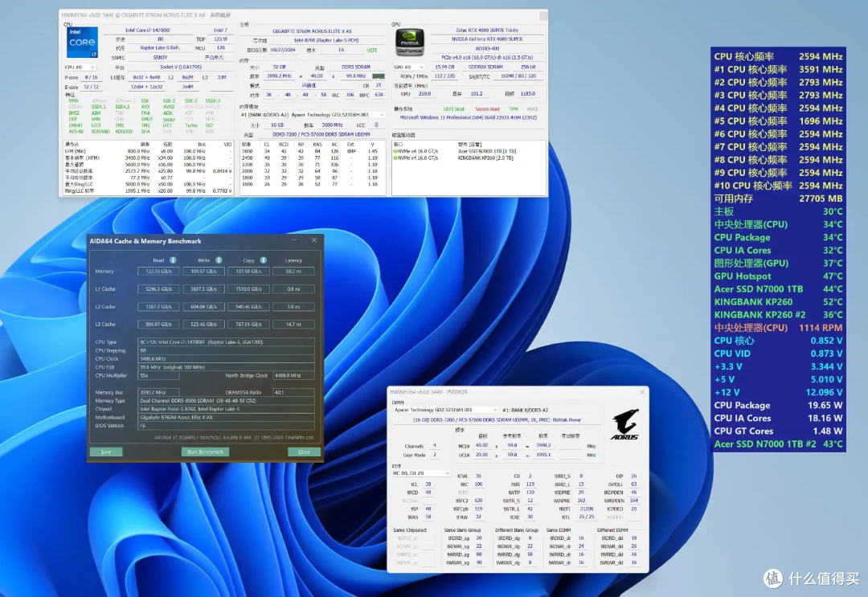Screen dimensions: 868x597
Task: Click the GPU Hotspot 47°C line in overlay
Action: point(778,276)
